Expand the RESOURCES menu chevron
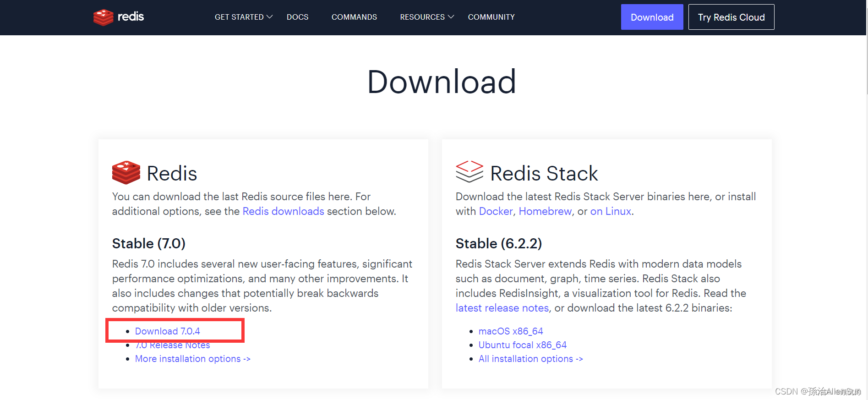Viewport: 868px width, 400px height. point(451,17)
